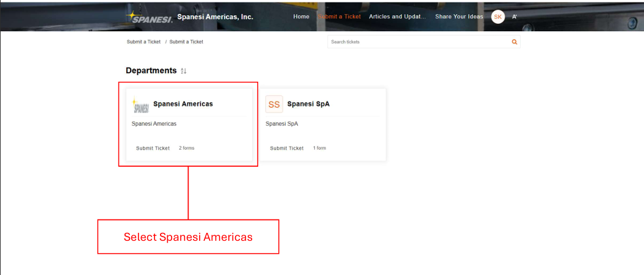This screenshot has height=275, width=644.
Task: Open Submit a Ticket in the top navigation
Action: (339, 16)
